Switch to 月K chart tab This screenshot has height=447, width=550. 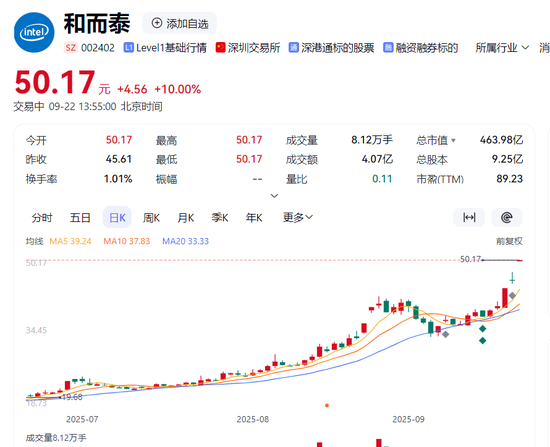[x=186, y=218]
